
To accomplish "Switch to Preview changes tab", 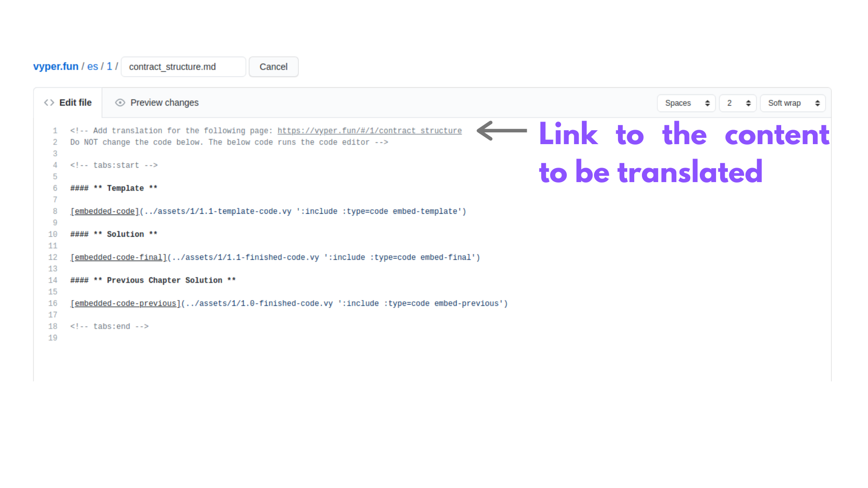I will click(x=157, y=103).
